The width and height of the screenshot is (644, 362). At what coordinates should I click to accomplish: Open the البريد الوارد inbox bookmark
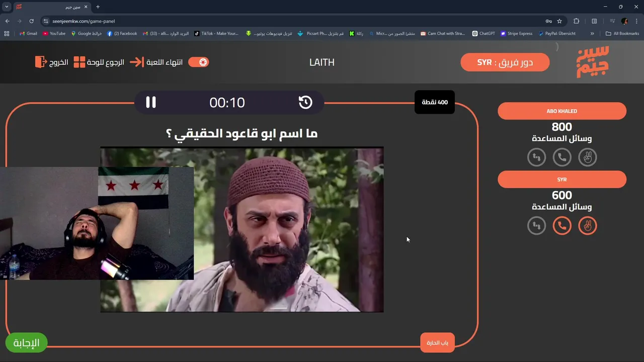click(166, 34)
